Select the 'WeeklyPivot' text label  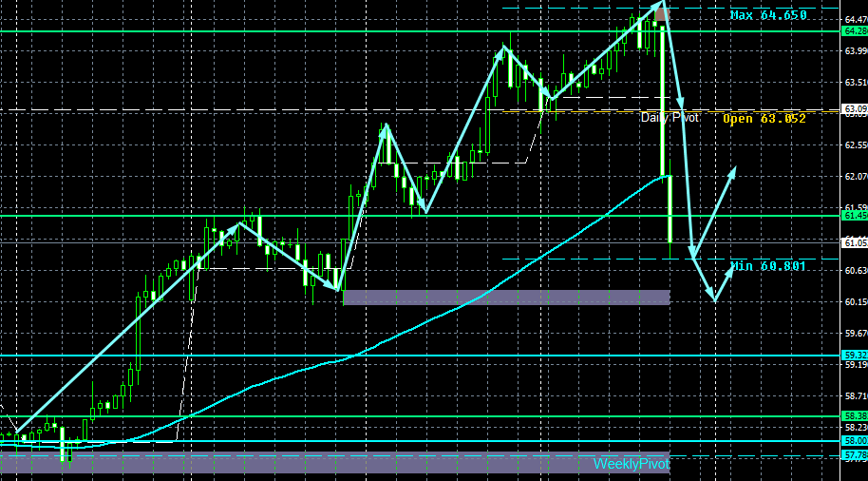632,464
